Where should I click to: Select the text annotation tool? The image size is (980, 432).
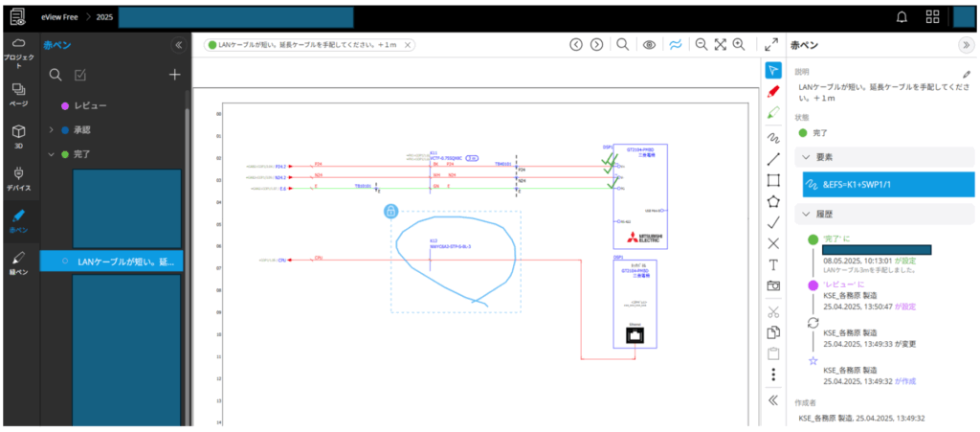click(x=773, y=264)
